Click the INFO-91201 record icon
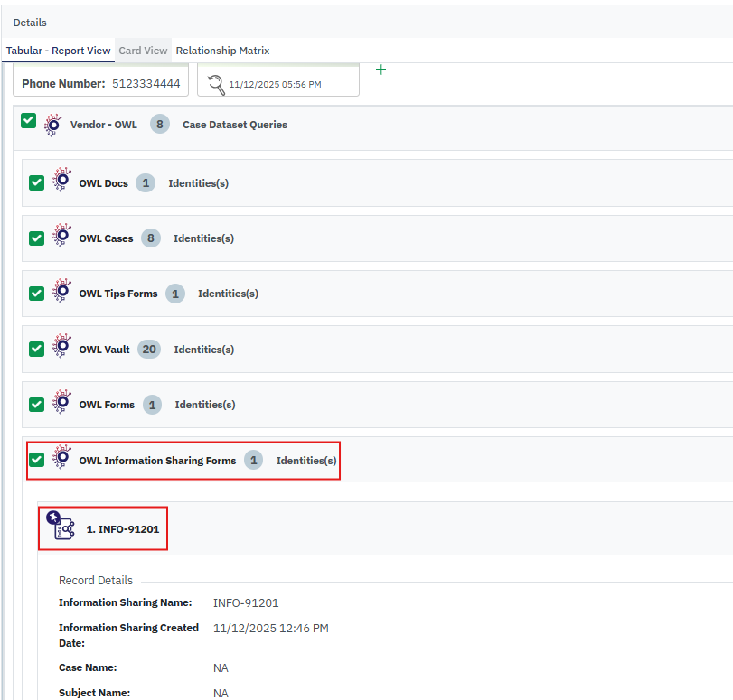Image resolution: width=733 pixels, height=700 pixels. (x=61, y=527)
